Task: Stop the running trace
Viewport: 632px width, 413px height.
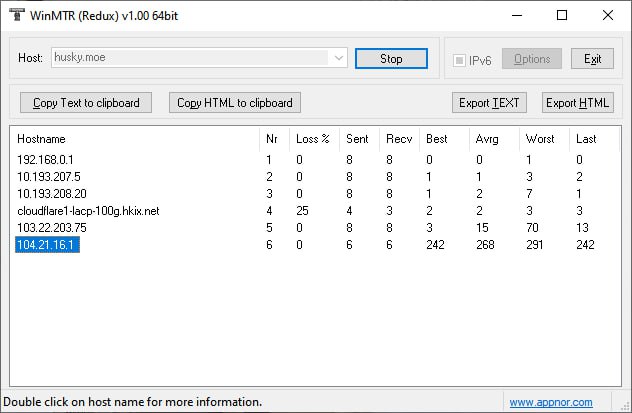Action: tap(391, 59)
